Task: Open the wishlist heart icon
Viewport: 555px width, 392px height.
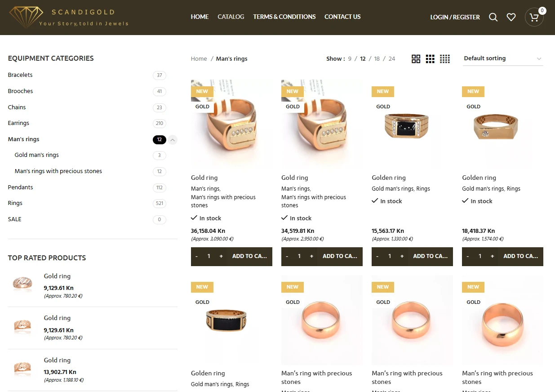Action: click(511, 17)
